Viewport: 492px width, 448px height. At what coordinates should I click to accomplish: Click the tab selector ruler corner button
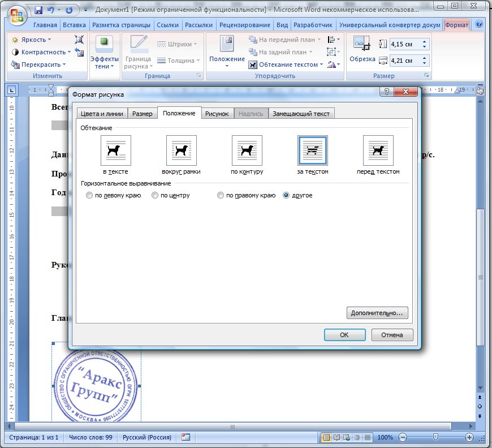[x=12, y=91]
